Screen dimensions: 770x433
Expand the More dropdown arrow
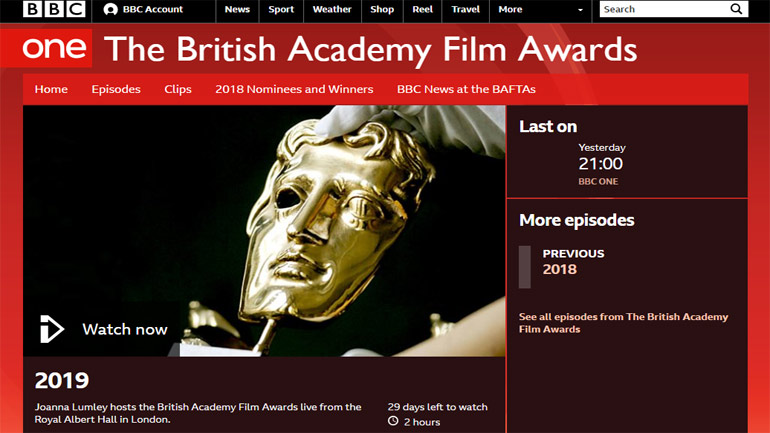pos(580,10)
